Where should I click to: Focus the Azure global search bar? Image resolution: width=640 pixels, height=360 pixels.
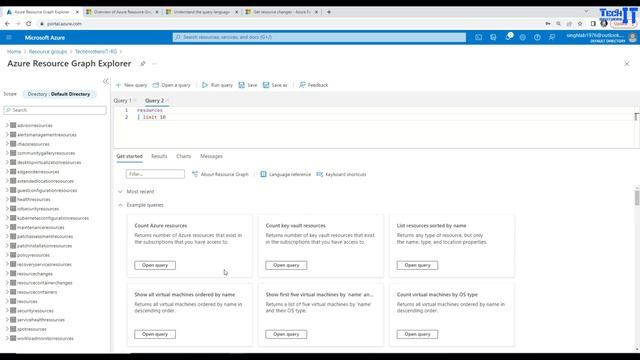[319, 38]
